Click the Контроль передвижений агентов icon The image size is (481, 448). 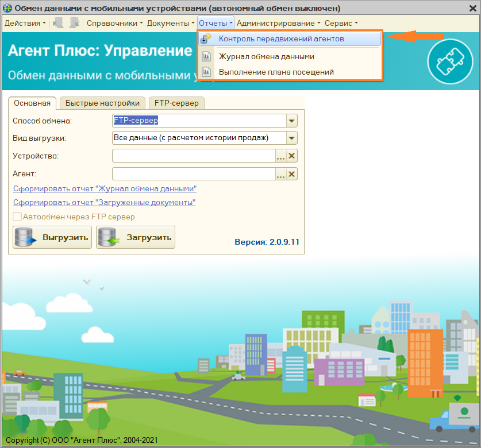(x=206, y=39)
